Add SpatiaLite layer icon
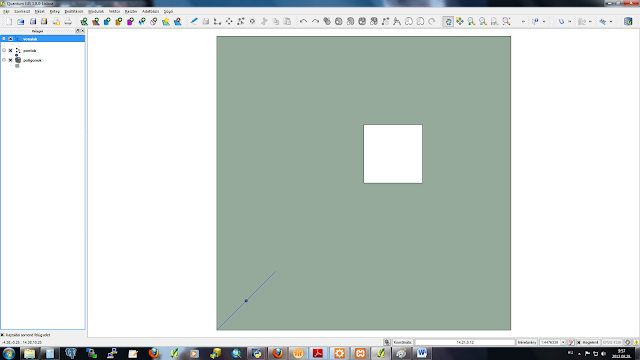Screen dimensions: 640x360 pyautogui.click(x=119, y=21)
